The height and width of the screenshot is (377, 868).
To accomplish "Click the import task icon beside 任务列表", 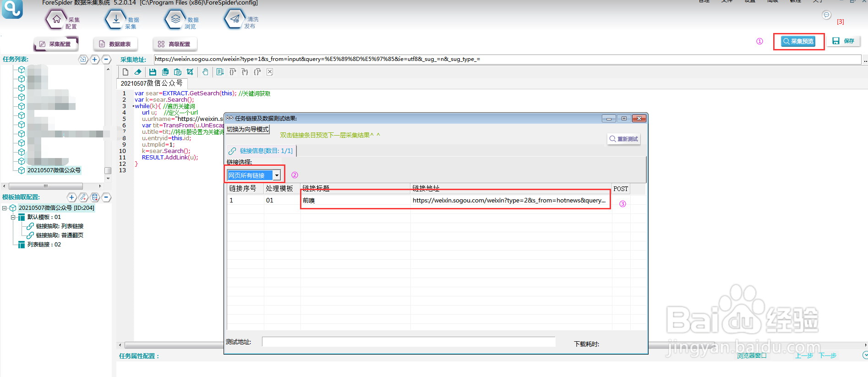I will tap(83, 59).
